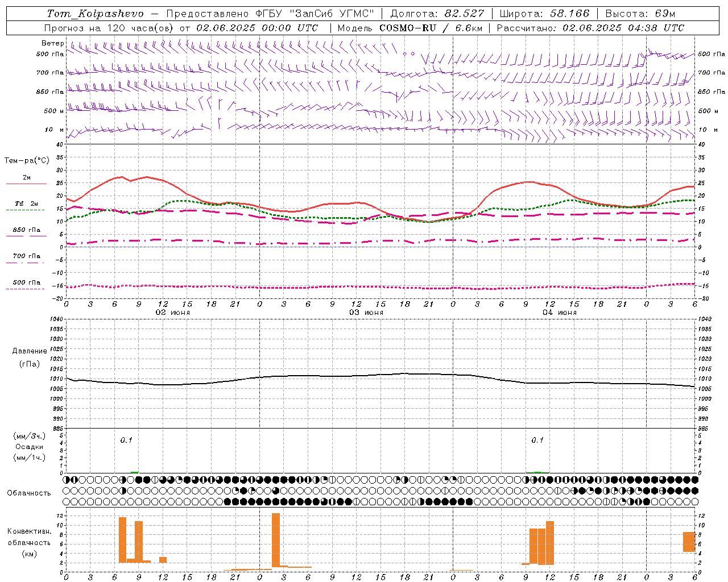Click the tallest orange convective bar on 03 июня
The height and width of the screenshot is (582, 728).
click(276, 540)
